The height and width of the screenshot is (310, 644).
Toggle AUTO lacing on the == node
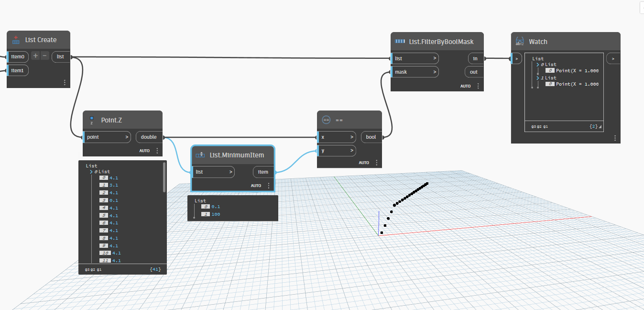click(364, 162)
